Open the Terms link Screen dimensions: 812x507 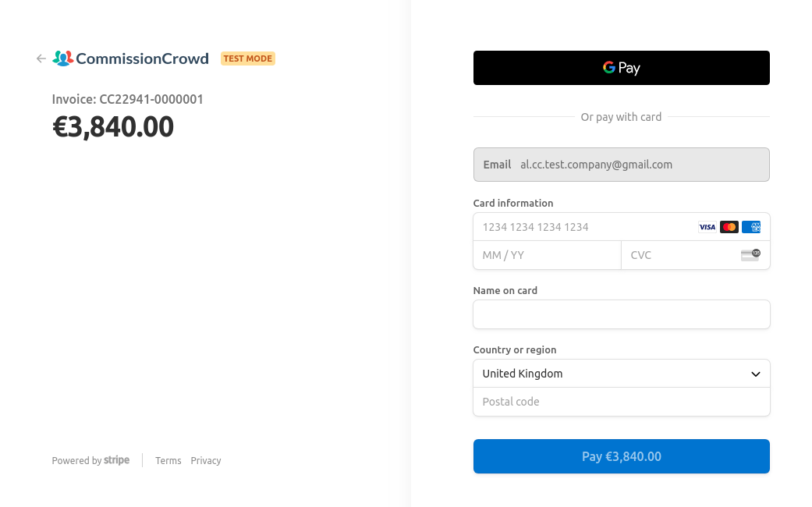[168, 461]
